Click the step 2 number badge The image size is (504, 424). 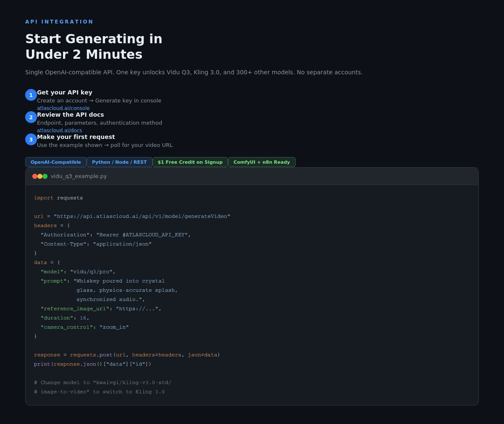point(31,117)
